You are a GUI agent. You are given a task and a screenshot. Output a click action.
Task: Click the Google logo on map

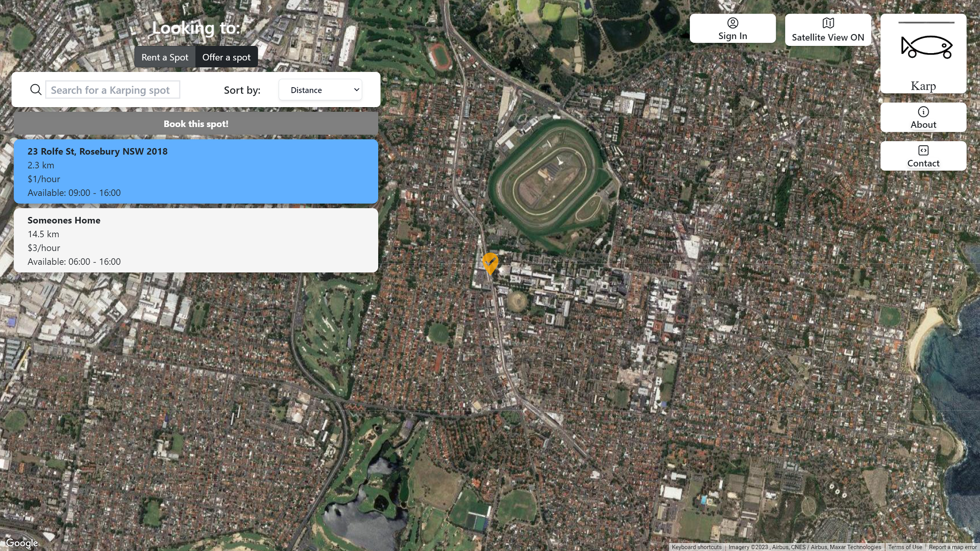pos(22,543)
